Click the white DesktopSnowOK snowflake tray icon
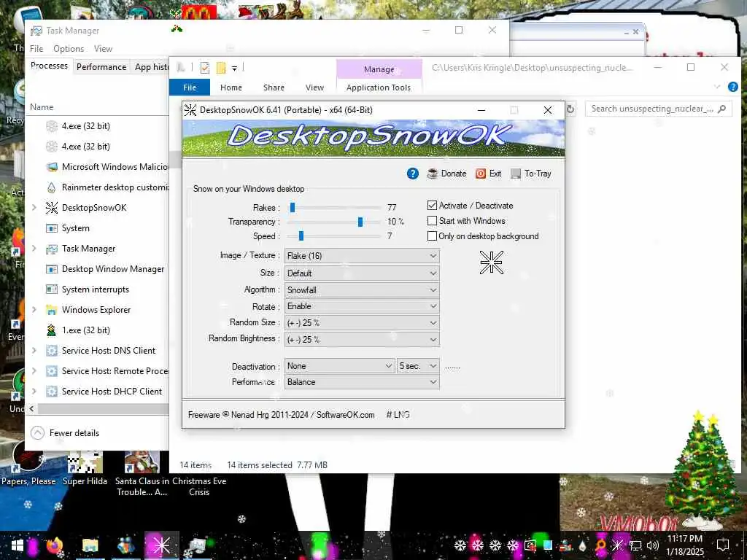Screen dimensions: 747x560 coord(617,545)
